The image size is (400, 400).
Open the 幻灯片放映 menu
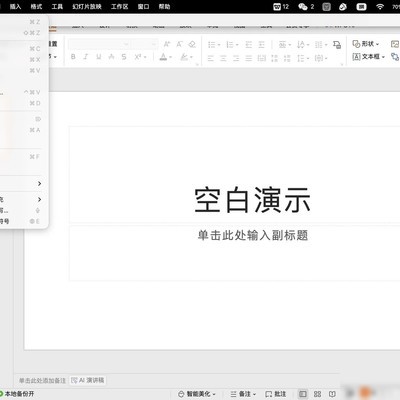(87, 6)
